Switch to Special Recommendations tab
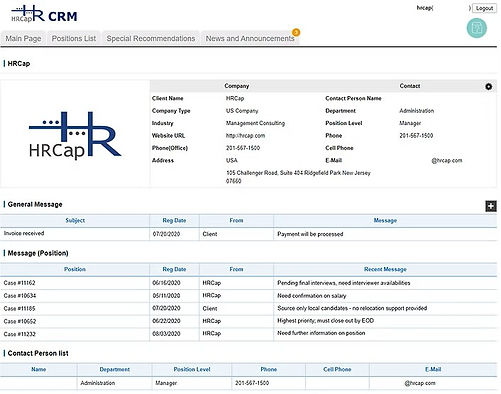501x394 pixels. [151, 38]
